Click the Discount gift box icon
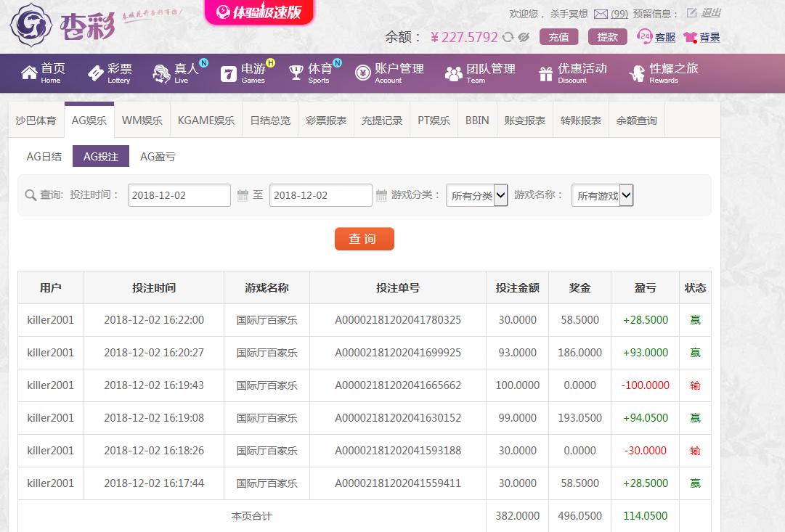 (x=545, y=74)
